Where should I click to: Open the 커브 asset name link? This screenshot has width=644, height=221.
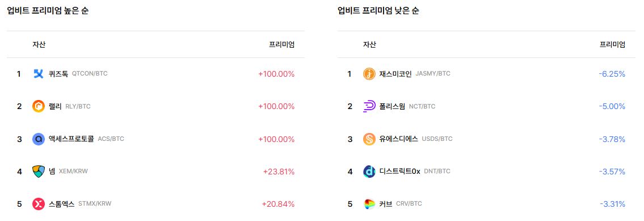point(386,204)
